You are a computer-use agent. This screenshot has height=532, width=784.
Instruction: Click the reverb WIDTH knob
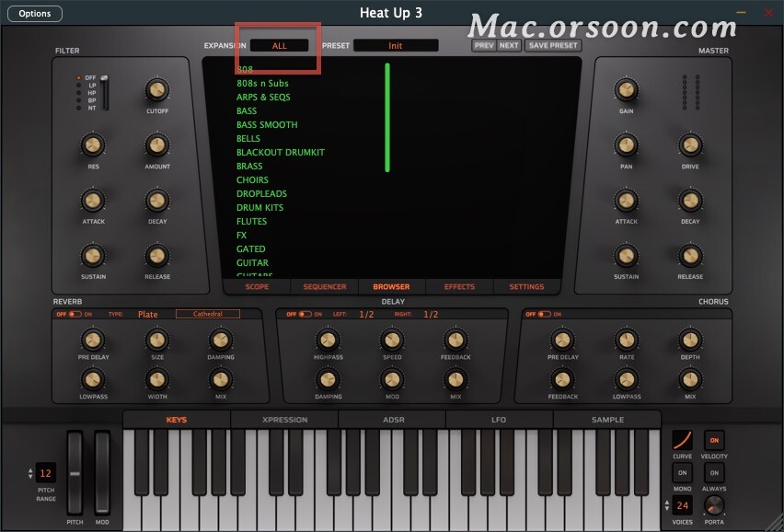(157, 380)
